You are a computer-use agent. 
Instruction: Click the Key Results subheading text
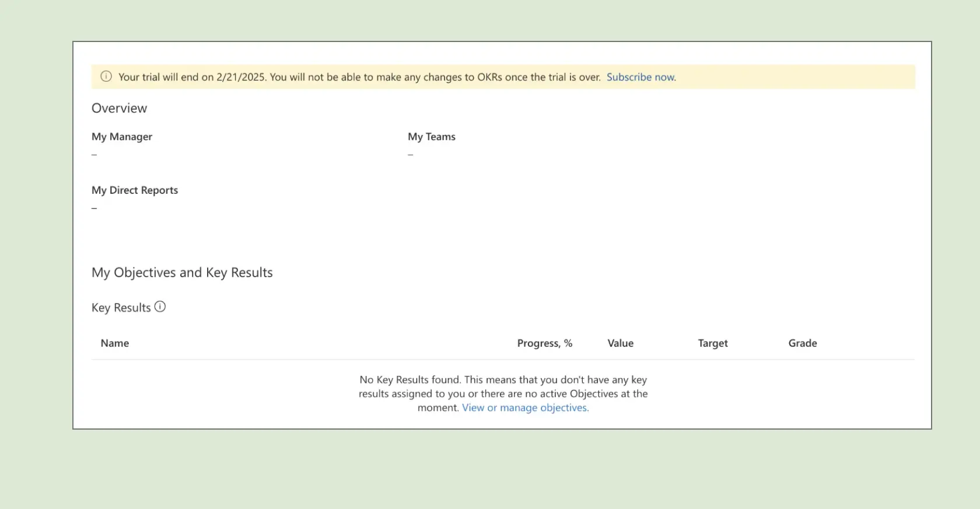coord(121,308)
